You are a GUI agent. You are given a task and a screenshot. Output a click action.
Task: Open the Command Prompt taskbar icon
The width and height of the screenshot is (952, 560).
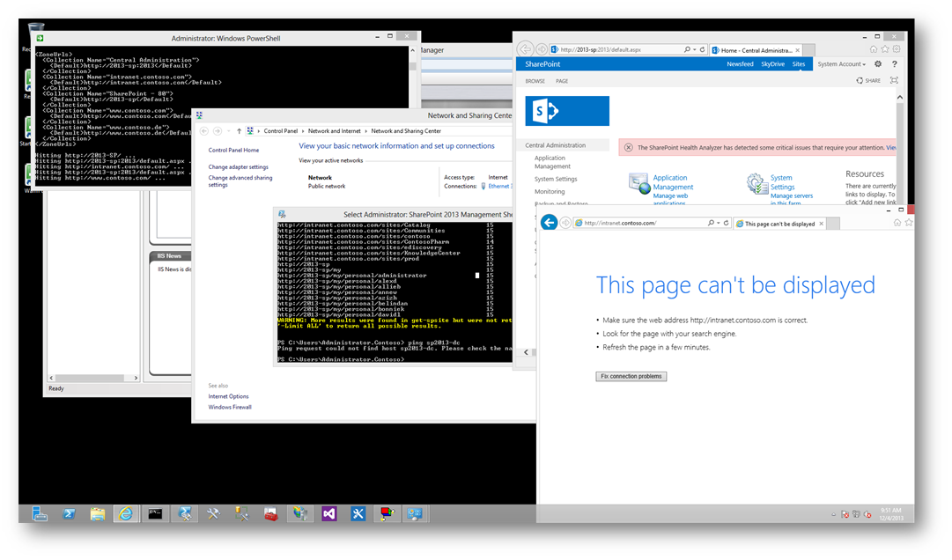[x=155, y=514]
